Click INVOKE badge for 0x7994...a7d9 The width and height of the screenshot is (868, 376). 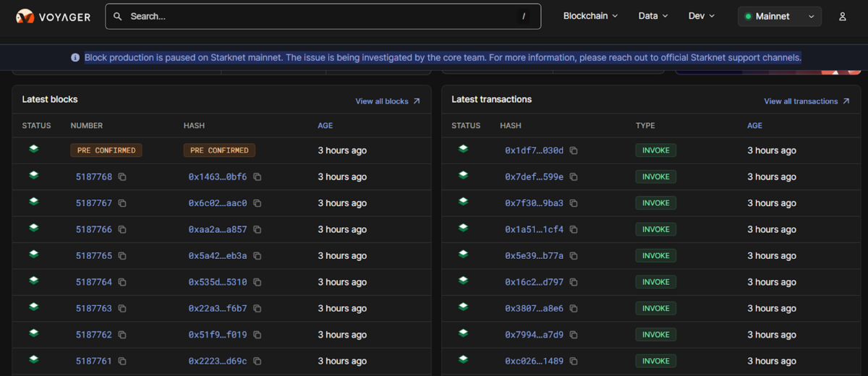click(656, 335)
